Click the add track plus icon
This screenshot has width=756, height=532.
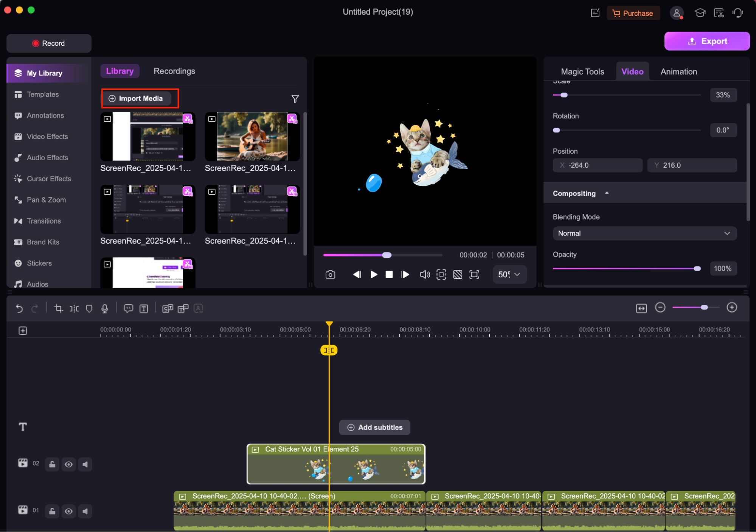coord(23,331)
